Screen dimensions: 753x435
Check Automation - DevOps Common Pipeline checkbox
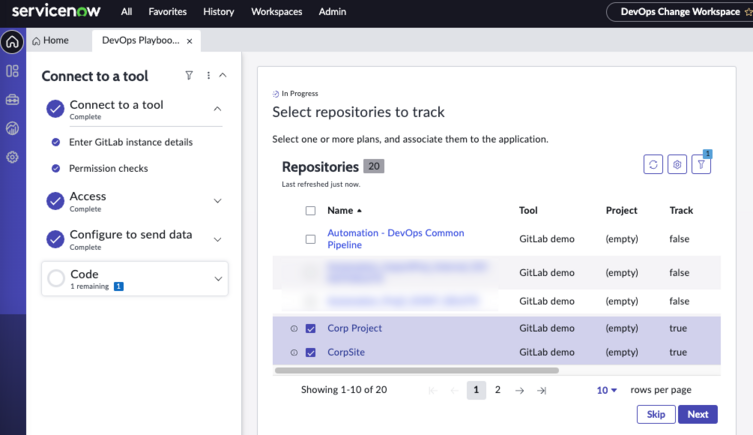311,239
